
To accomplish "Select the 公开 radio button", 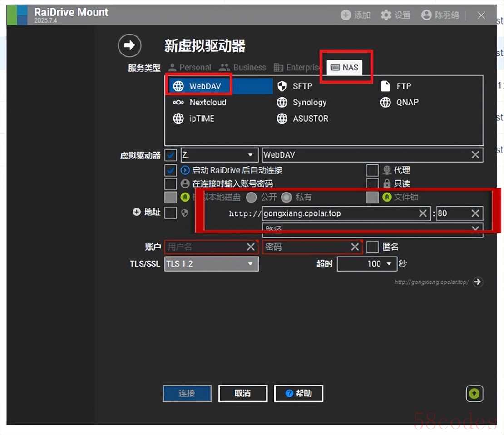I will point(251,198).
